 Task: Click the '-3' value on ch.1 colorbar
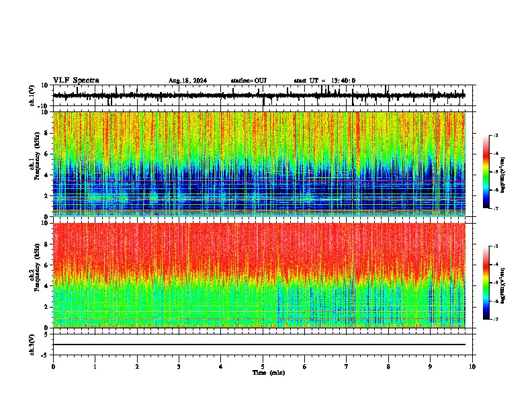496,136
